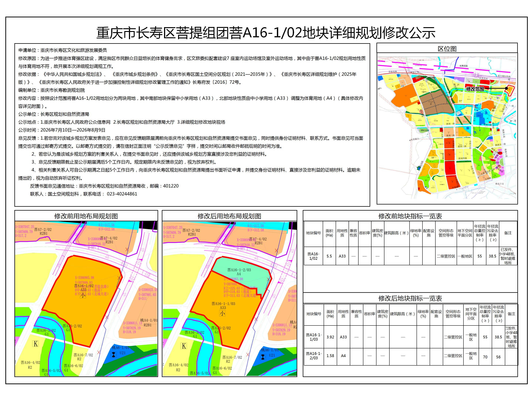The width and height of the screenshot is (532, 399).
Task: Click the 反馈书面意见通信地址 line with 邮编 401220
Action: click(104, 186)
